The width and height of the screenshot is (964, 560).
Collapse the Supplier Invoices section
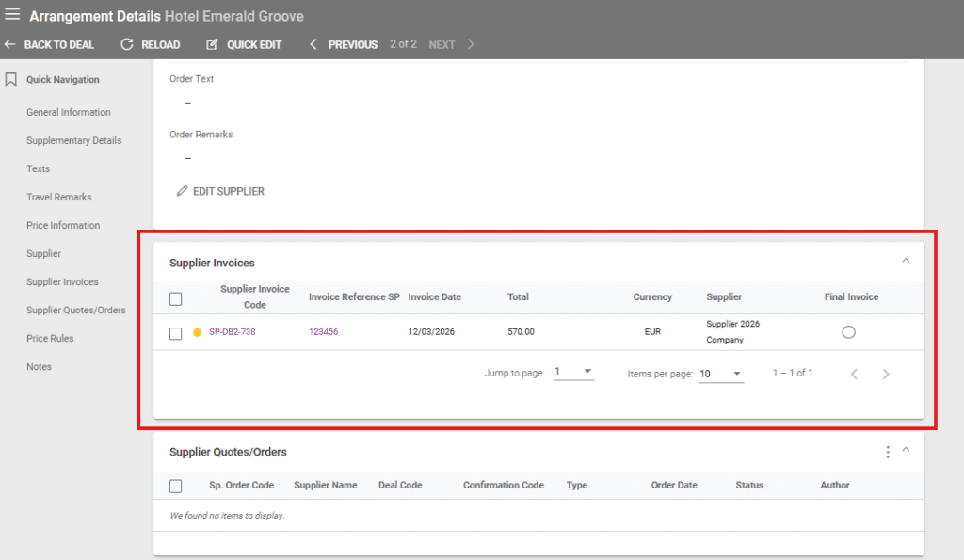click(x=906, y=261)
